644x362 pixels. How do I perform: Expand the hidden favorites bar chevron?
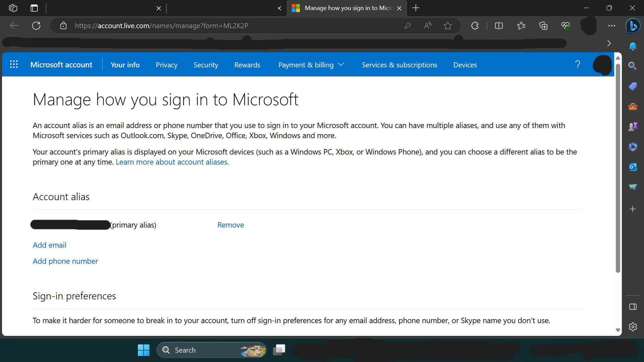(609, 43)
